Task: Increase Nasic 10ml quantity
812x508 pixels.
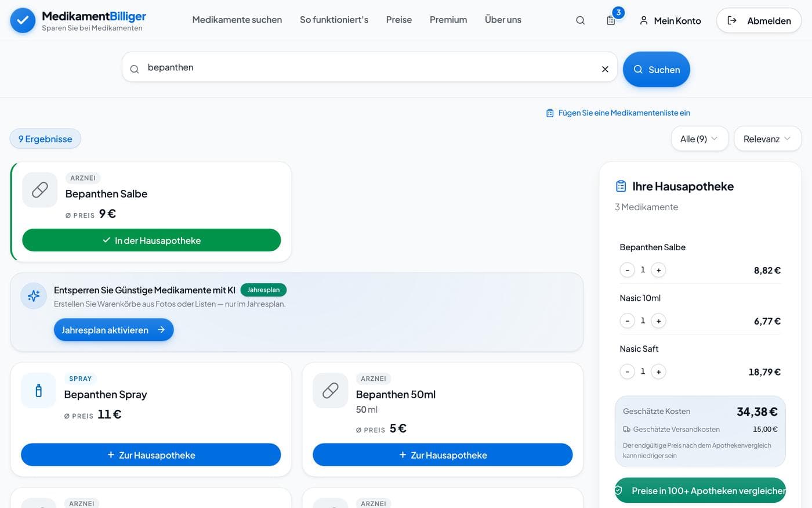Action: pyautogui.click(x=658, y=320)
